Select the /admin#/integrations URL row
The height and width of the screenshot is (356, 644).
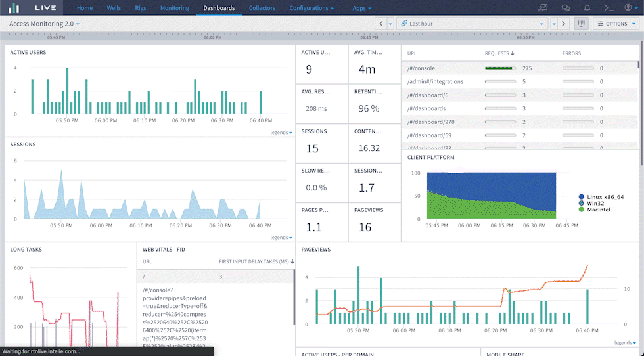(435, 81)
